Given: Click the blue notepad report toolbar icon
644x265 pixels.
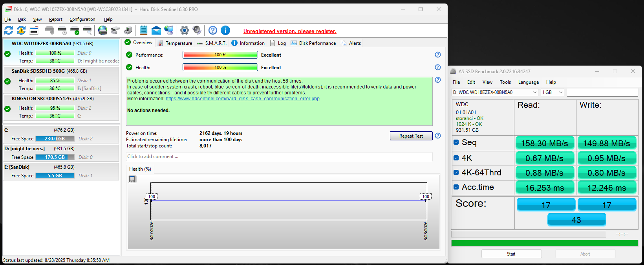Looking at the screenshot, I should pyautogui.click(x=144, y=30).
